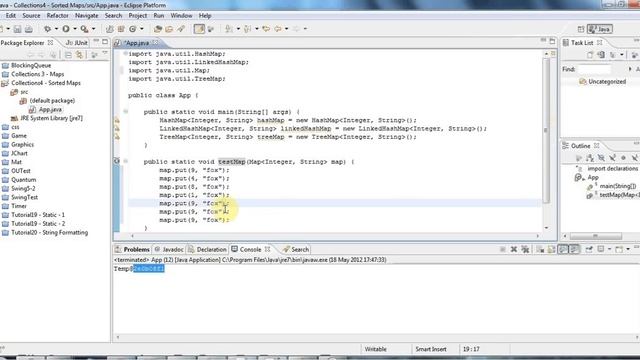This screenshot has width=640, height=360.
Task: Switch to the Declaration tab
Action: click(x=207, y=249)
